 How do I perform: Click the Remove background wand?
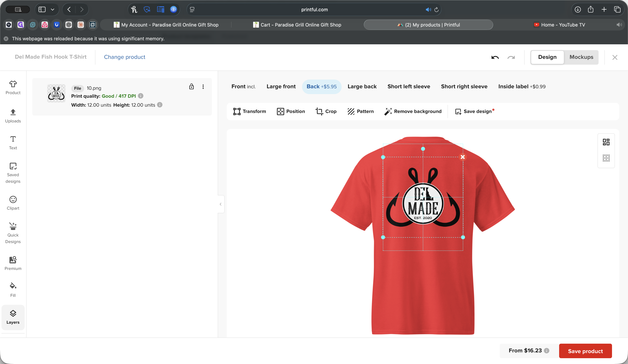coord(388,111)
